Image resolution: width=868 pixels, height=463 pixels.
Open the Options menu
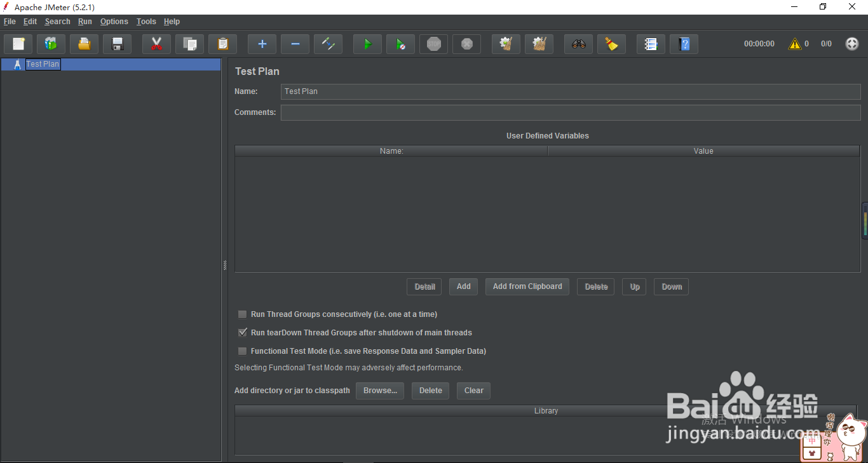114,22
